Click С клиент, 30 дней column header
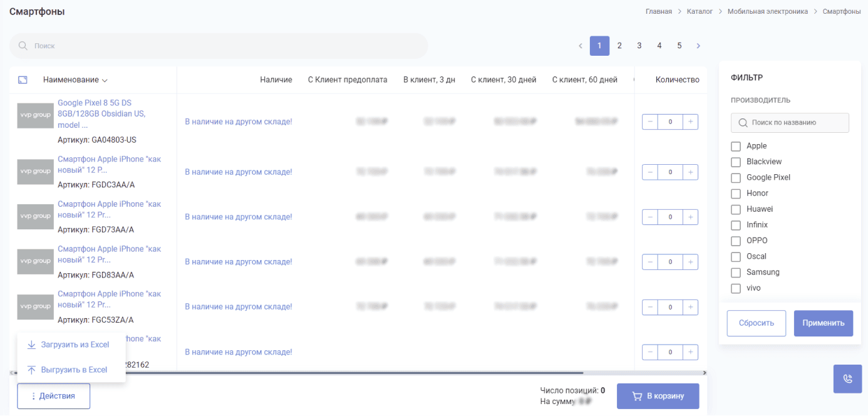 [x=504, y=80]
